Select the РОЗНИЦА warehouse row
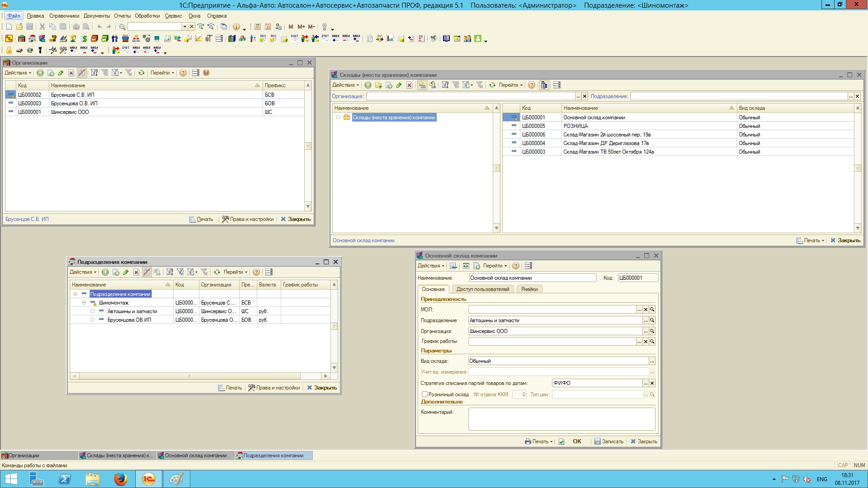This screenshot has width=868, height=488. tap(678, 126)
